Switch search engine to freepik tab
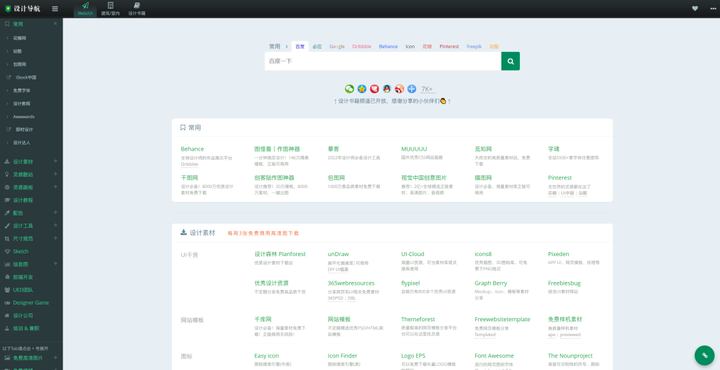720x370 pixels. coord(474,46)
